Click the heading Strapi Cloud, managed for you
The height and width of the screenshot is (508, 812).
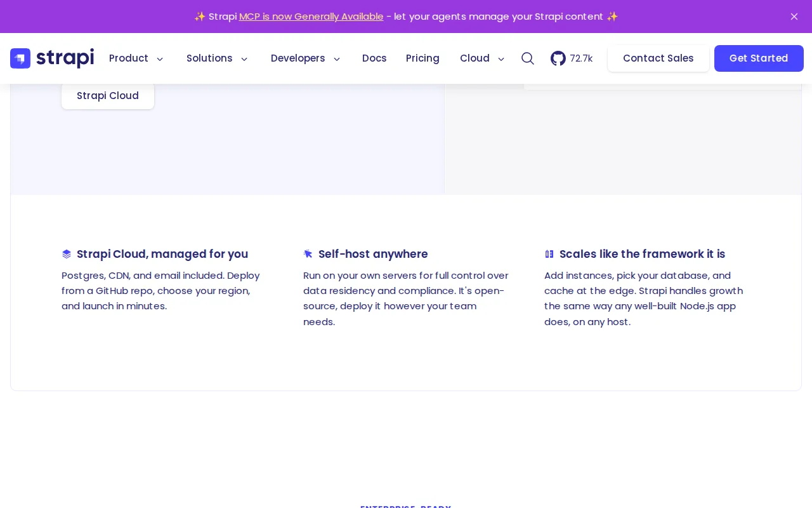click(162, 254)
